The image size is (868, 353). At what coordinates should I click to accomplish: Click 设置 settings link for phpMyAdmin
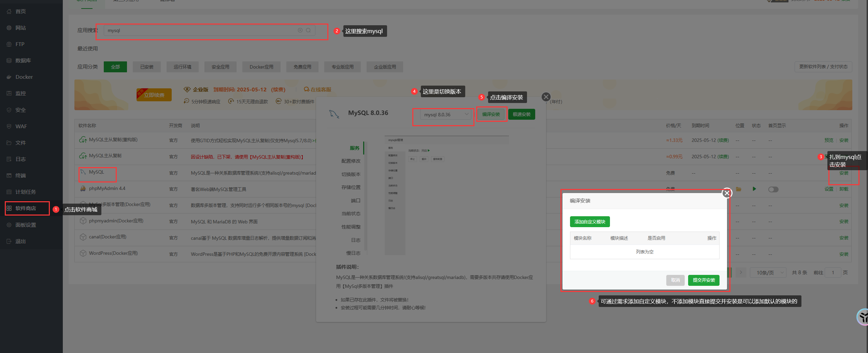(x=829, y=189)
